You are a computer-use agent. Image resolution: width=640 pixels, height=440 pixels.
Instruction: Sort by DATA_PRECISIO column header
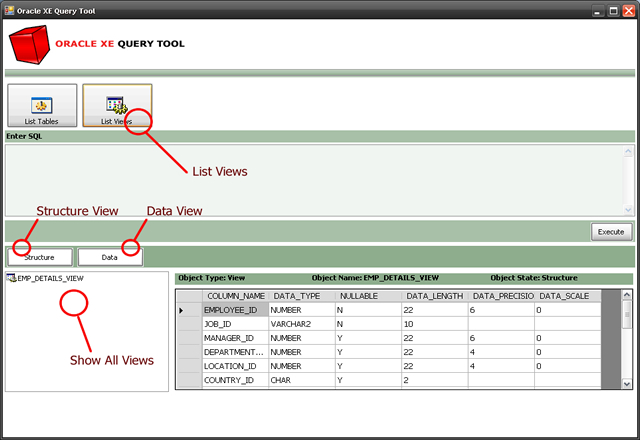501,296
